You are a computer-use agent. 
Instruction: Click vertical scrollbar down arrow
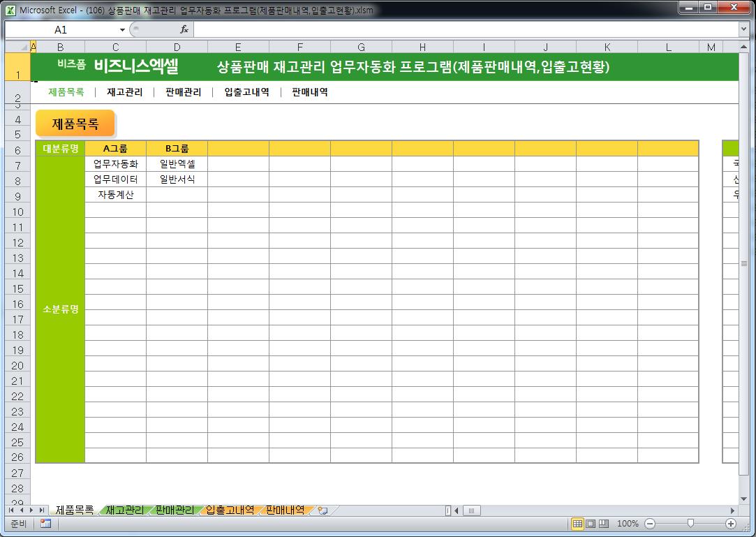point(743,499)
